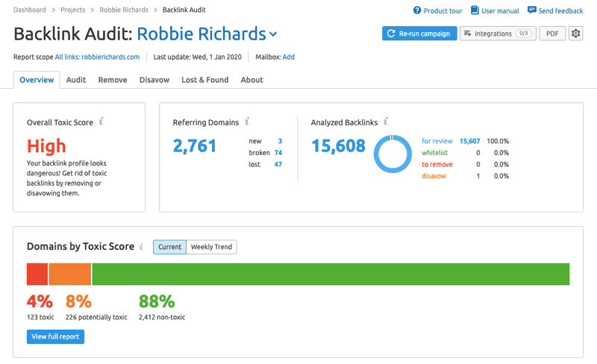This screenshot has width=597, height=364.
Task: Switch to the Disavow tab
Action: [x=154, y=80]
